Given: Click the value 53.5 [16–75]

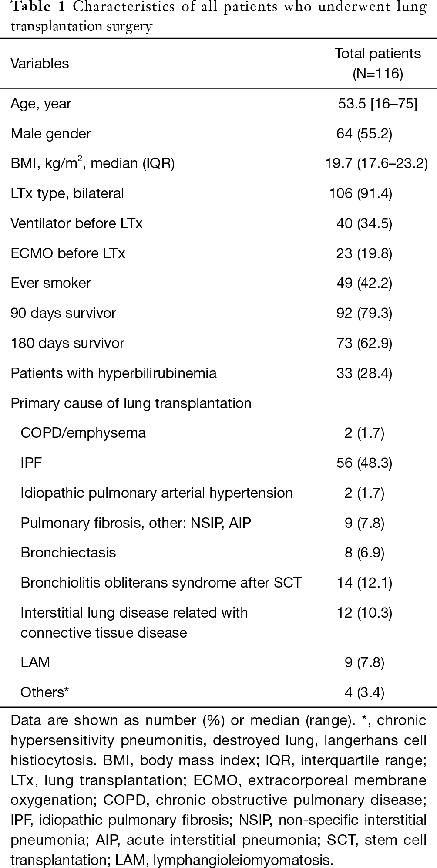Looking at the screenshot, I should point(377,104).
